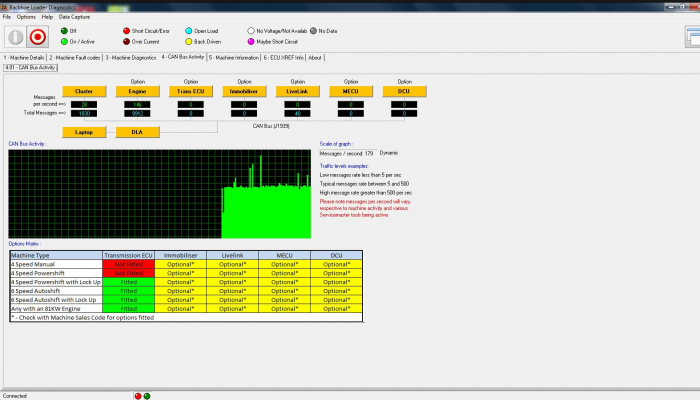
Task: Open the Options menu
Action: tap(26, 17)
